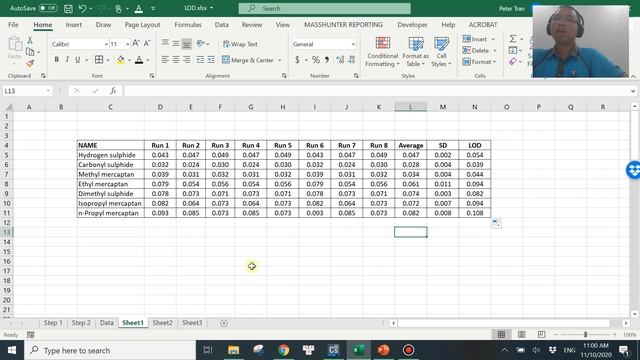Image resolution: width=640 pixels, height=360 pixels.
Task: Click the Undo arrow icon
Action: tap(83, 8)
